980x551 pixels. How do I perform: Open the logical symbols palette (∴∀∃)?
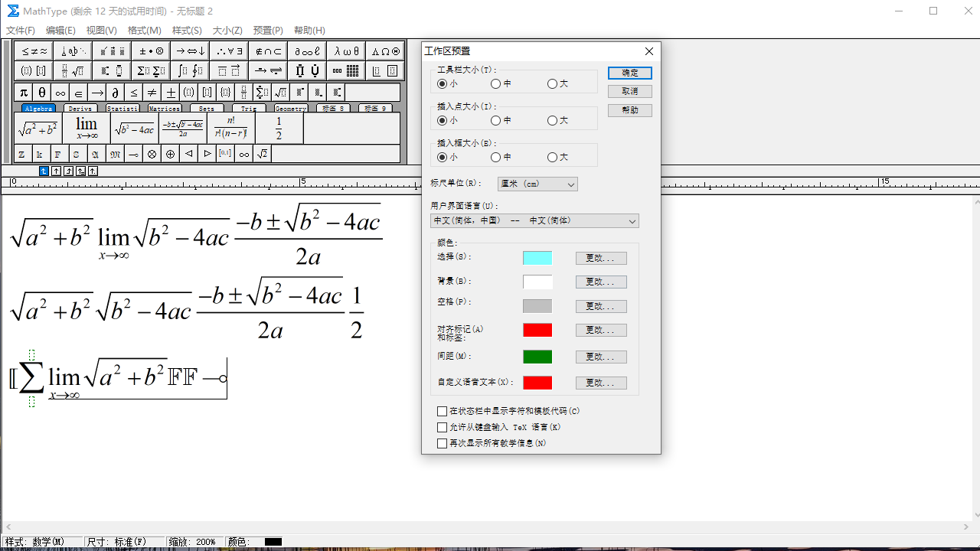[229, 51]
